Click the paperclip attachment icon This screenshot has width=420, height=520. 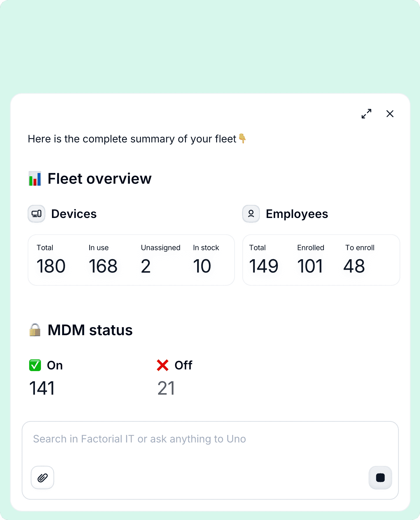pos(43,477)
